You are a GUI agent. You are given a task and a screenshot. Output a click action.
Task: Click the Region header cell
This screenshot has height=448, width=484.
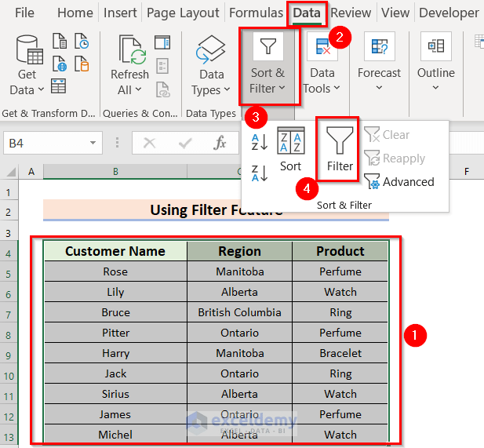coord(239,251)
